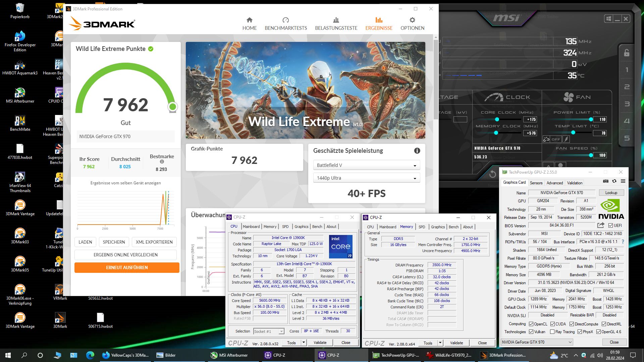This screenshot has width=644, height=362.
Task: Switch to Sensors tab in GPU-Z
Action: (536, 183)
